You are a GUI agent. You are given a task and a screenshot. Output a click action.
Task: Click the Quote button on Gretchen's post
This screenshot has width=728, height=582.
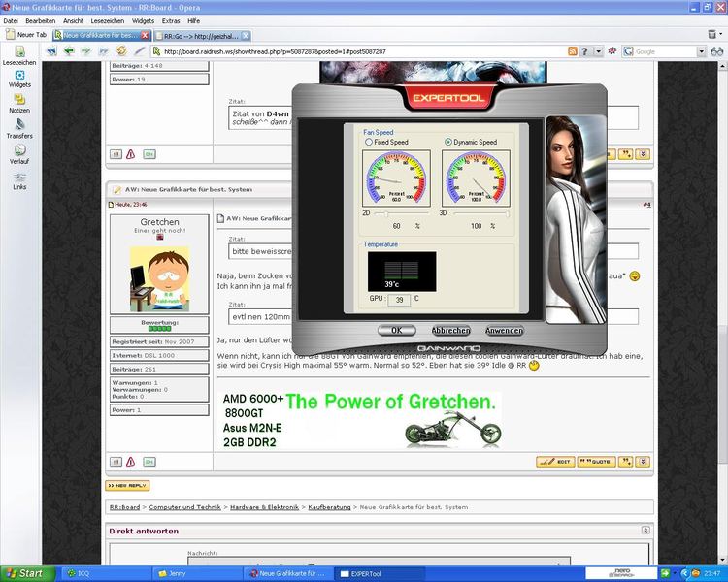click(x=597, y=462)
